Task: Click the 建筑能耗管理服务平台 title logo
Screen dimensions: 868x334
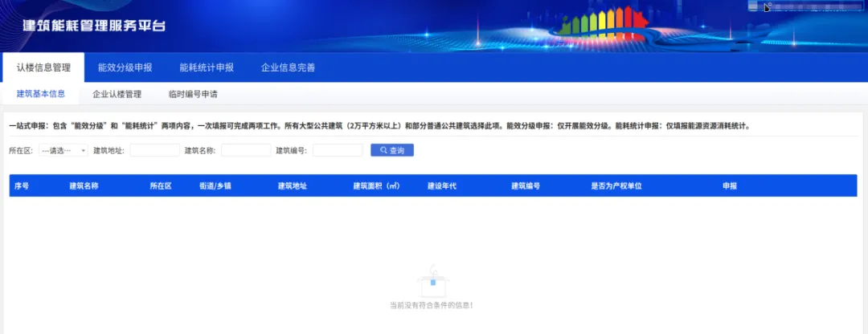Action: coord(94,25)
